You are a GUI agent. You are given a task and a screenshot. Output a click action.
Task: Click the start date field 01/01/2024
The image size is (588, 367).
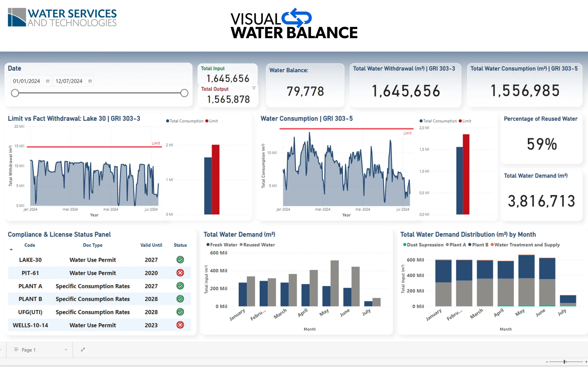(x=26, y=81)
